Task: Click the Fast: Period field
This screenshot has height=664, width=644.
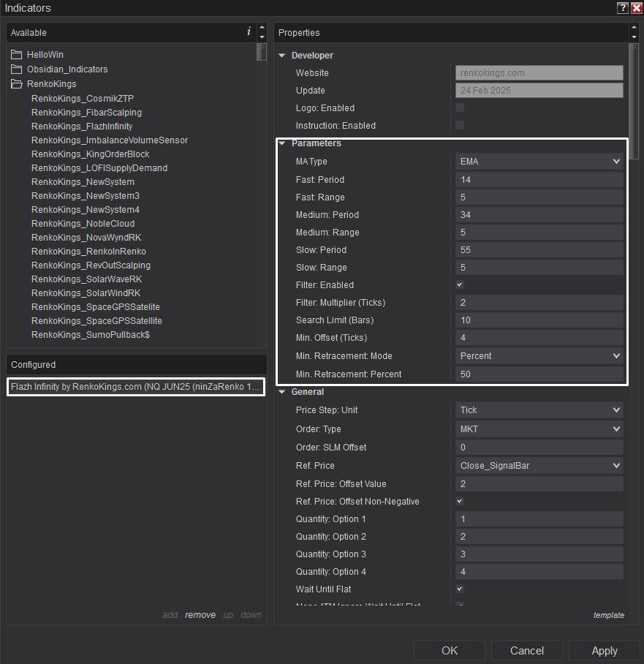Action: [x=539, y=180]
